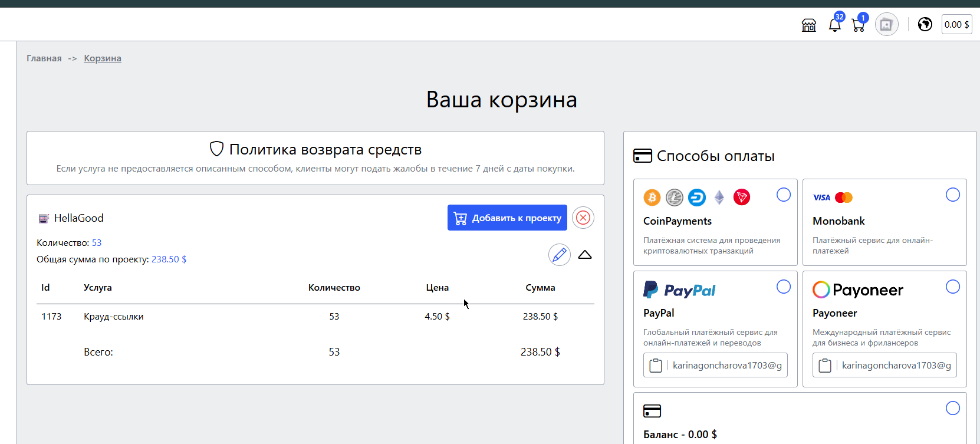Paste from clipboard in Payoneer email field

point(825,366)
